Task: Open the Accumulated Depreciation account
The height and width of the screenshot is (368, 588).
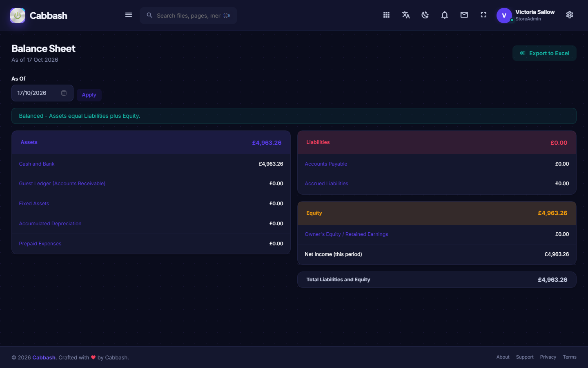Action: pyautogui.click(x=50, y=224)
